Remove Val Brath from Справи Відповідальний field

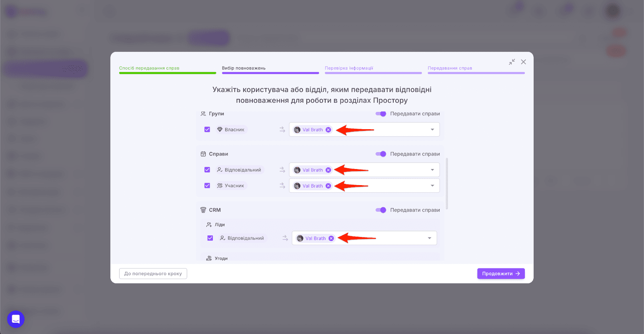coord(328,170)
